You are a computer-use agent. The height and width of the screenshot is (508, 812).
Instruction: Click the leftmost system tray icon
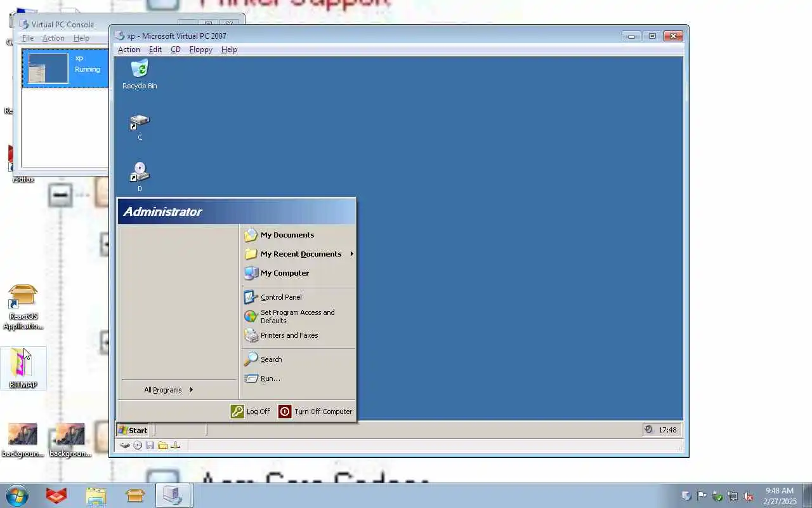(x=686, y=496)
